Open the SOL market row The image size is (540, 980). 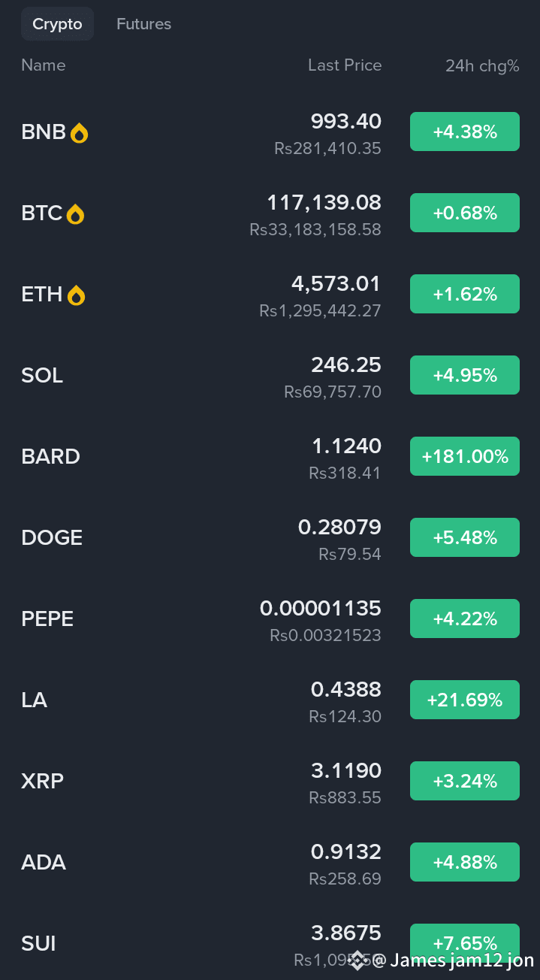(270, 375)
